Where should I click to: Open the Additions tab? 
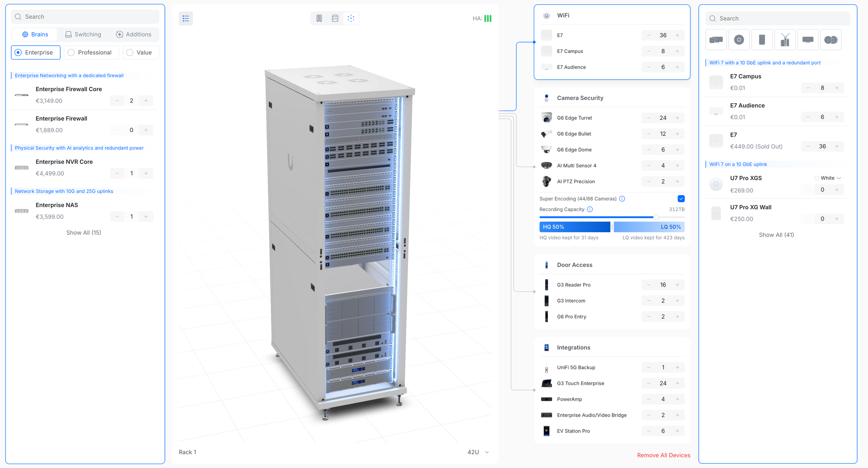pos(134,34)
